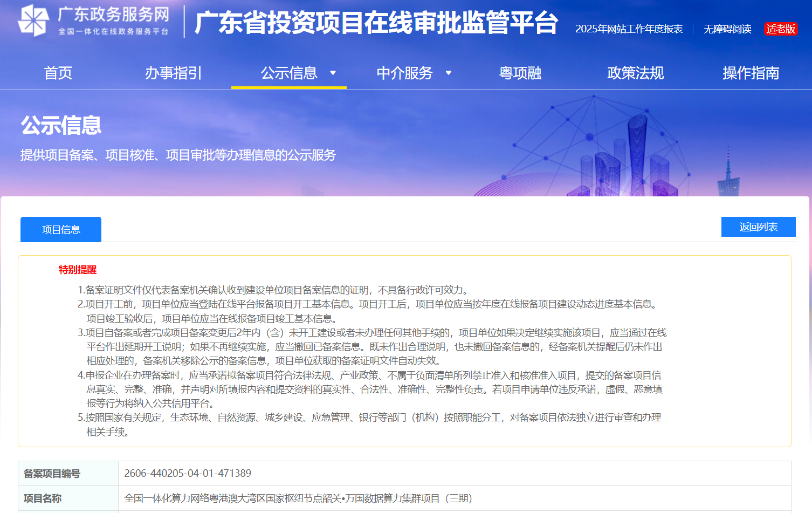Switch to the 项目信息 tab
Screen dimensions: 812x513
click(61, 229)
